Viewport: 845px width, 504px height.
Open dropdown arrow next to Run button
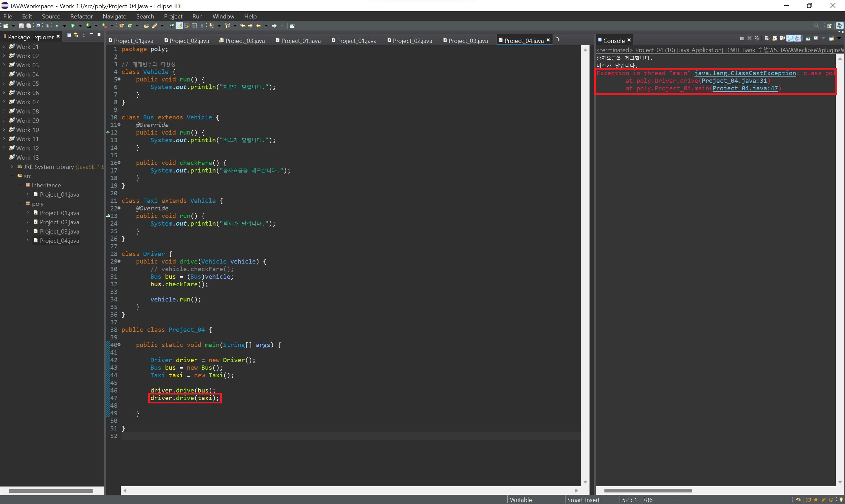coord(81,26)
